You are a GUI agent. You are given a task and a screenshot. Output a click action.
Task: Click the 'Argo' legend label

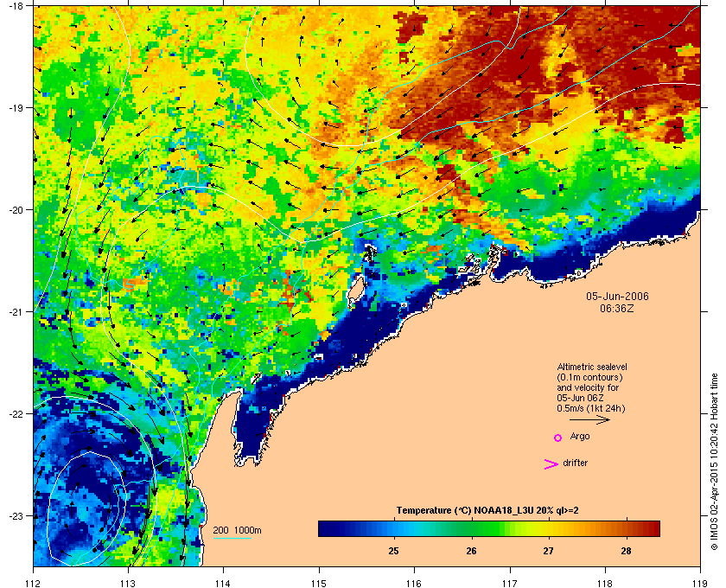(580, 437)
